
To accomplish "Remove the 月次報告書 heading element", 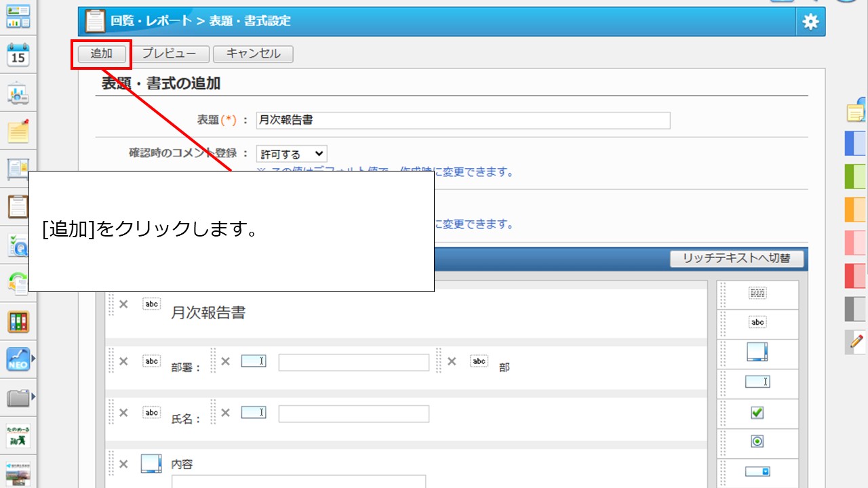I will [123, 304].
